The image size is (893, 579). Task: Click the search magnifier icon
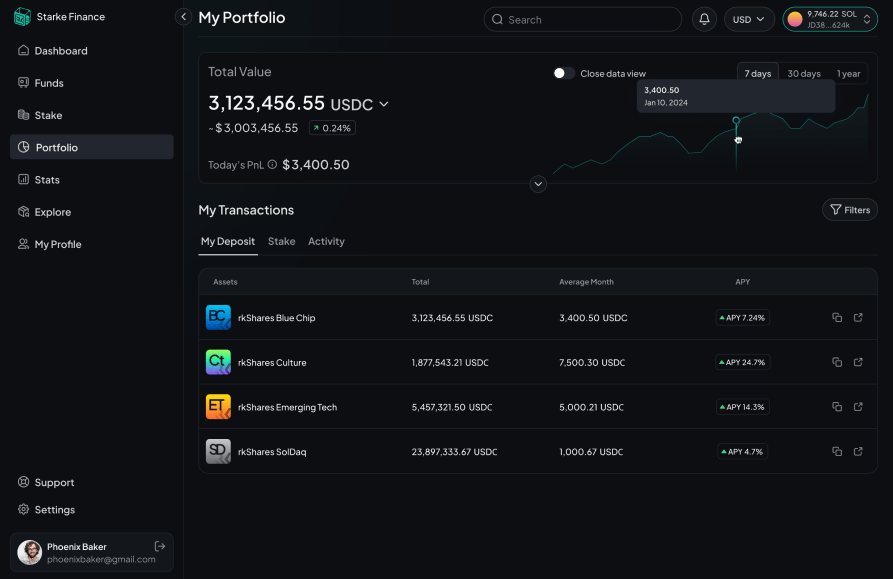point(497,19)
